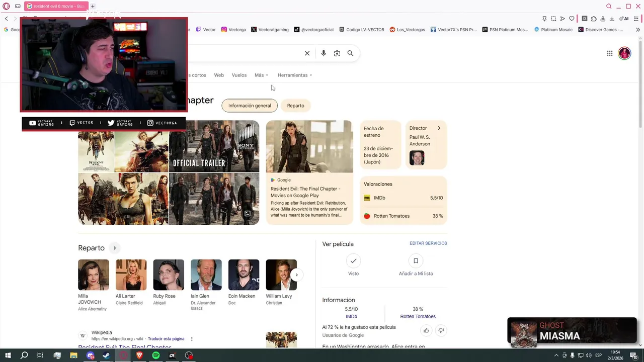Switch to the Vuelos search tab
The image size is (644, 362).
[239, 75]
